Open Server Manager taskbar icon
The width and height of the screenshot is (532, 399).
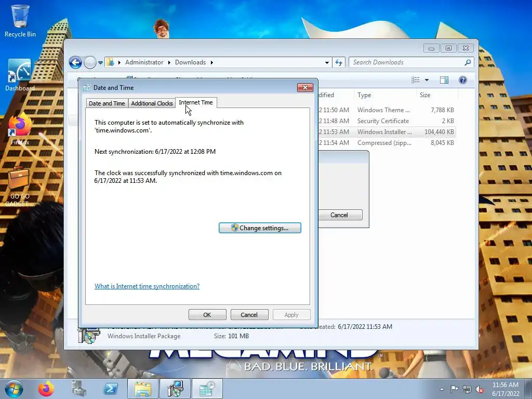pyautogui.click(x=78, y=389)
